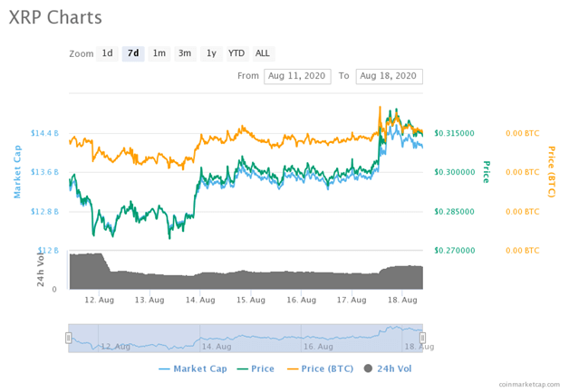569x392 pixels.
Task: Click the 15. Aug x-axis label
Action: 251,300
